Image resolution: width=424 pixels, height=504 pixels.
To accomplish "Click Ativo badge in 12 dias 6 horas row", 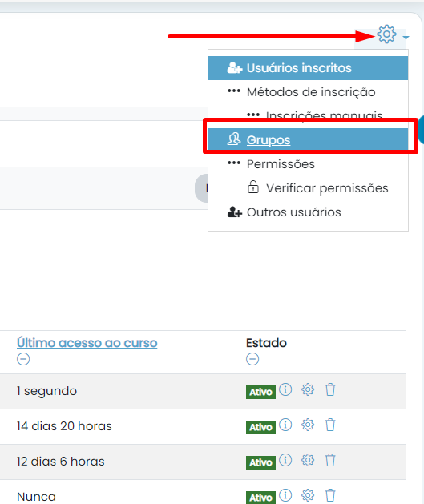I will pyautogui.click(x=260, y=463).
